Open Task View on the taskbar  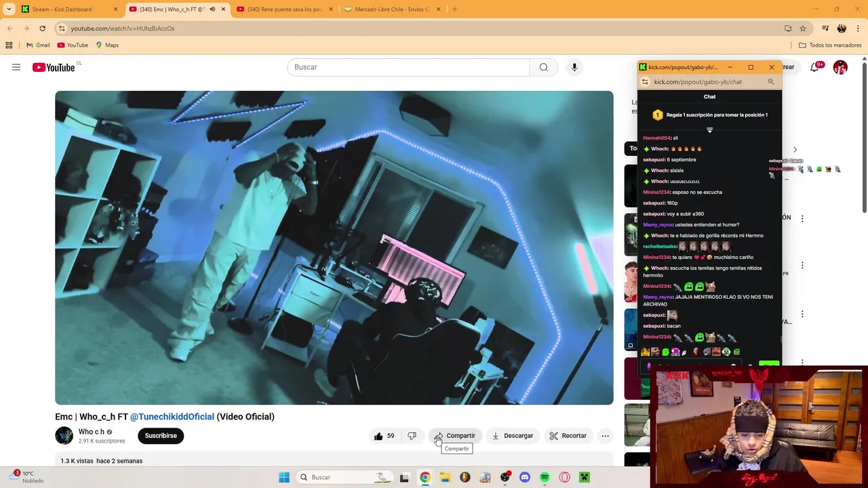click(x=404, y=477)
